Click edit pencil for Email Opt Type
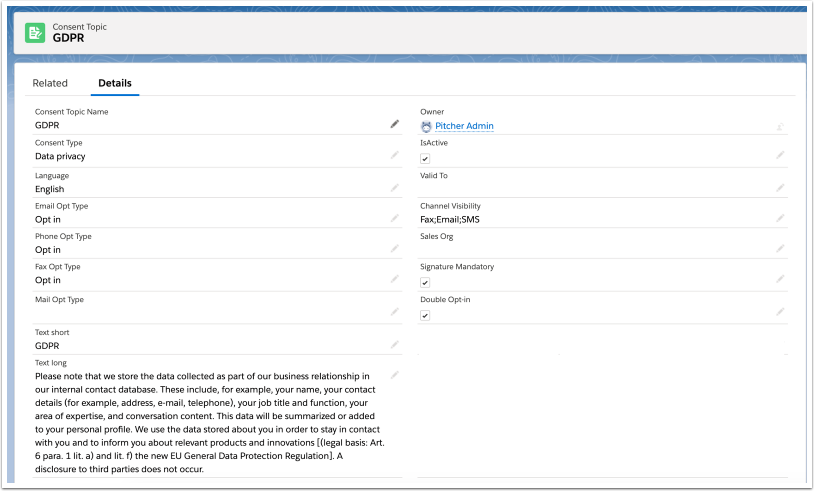This screenshot has height=491, width=814. [x=394, y=218]
